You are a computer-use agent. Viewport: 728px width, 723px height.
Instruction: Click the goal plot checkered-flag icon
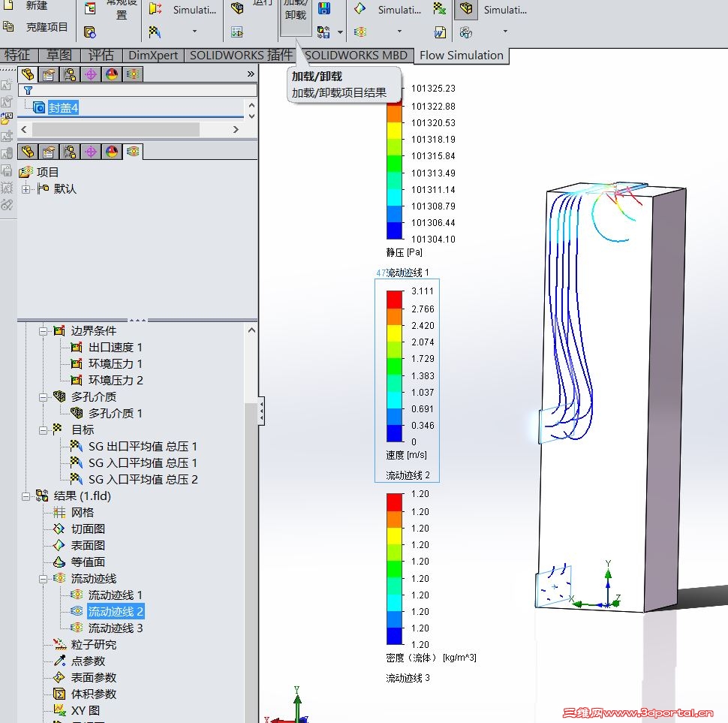439,8
